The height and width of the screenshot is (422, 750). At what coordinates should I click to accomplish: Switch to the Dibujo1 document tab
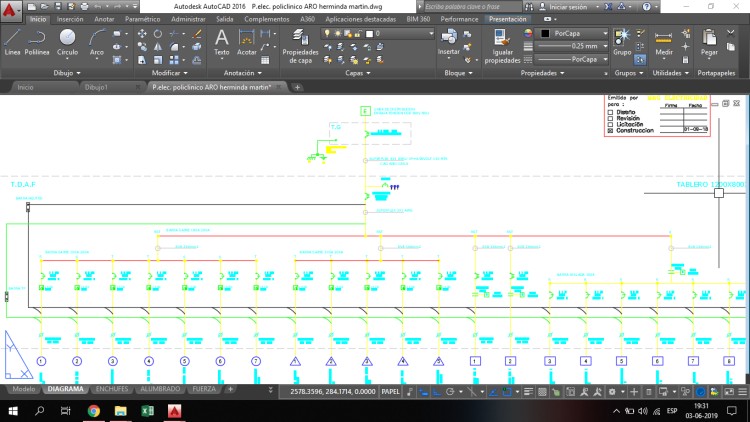(96, 87)
